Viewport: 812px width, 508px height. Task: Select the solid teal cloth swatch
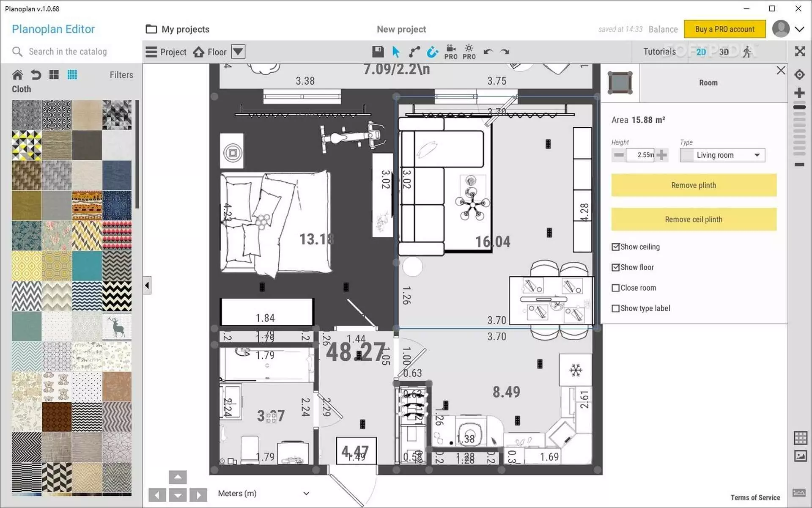[87, 266]
